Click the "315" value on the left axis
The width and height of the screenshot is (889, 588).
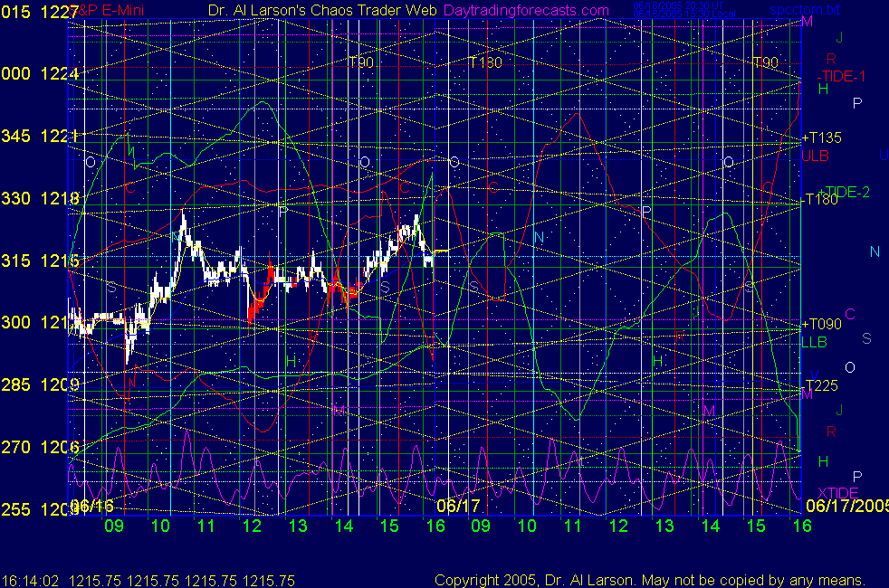[15, 261]
